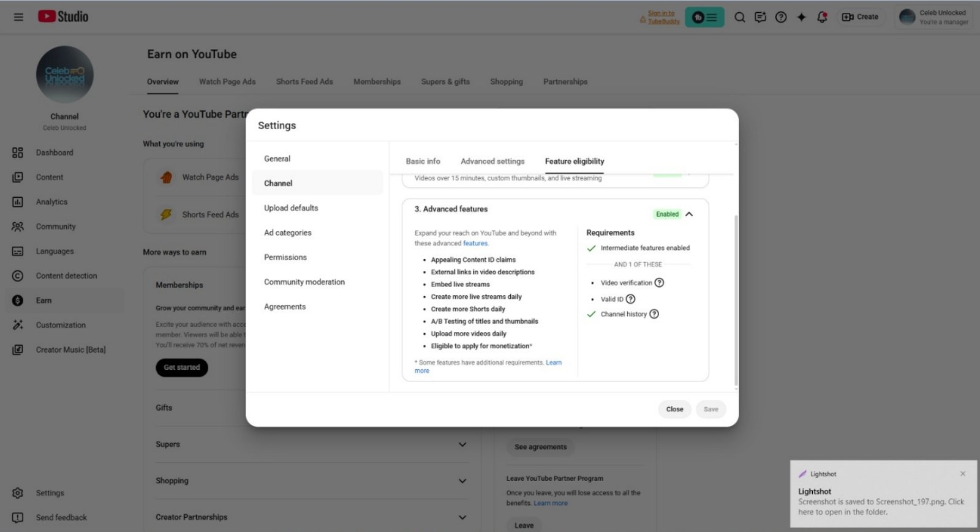Click the Video verification help icon

pyautogui.click(x=659, y=283)
